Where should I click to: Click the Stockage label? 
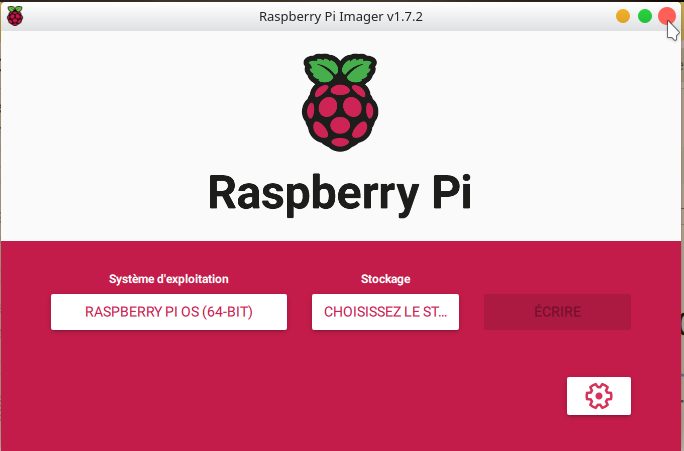click(x=385, y=279)
